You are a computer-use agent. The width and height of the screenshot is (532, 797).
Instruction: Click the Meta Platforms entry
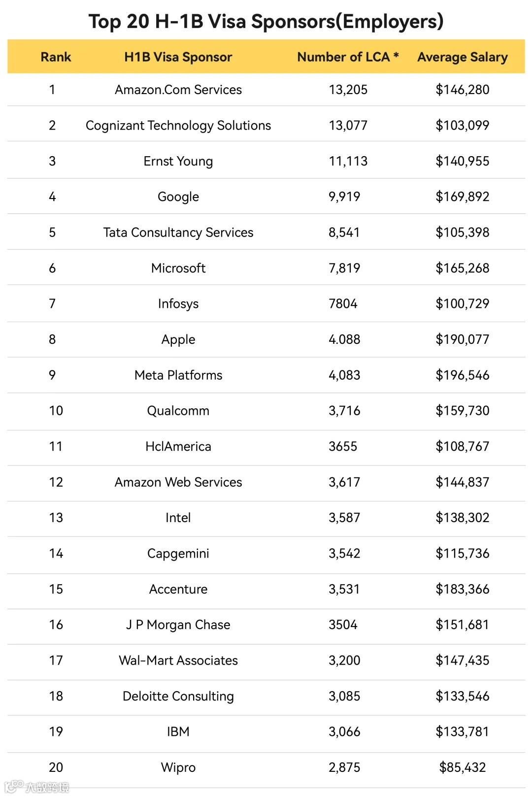point(178,375)
